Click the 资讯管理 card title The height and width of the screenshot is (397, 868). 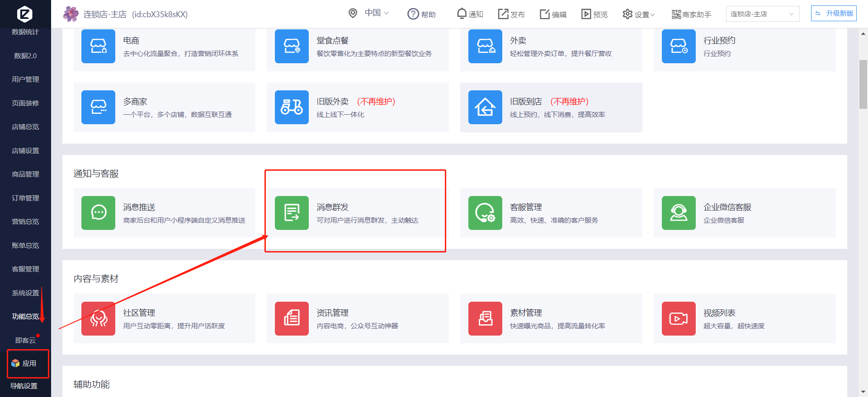332,313
